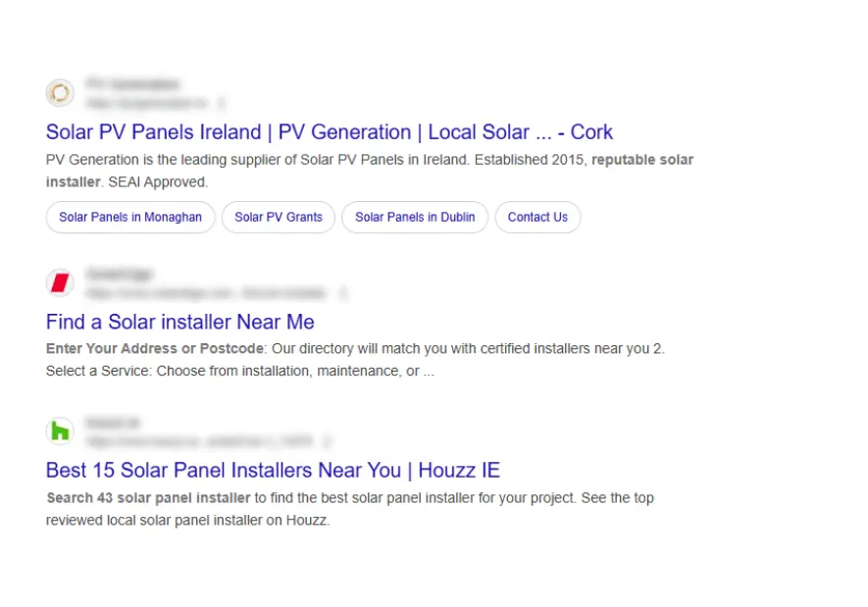868x607 pixels.
Task: Select the Solar Panels in Monaghan sitelink
Action: tap(130, 218)
